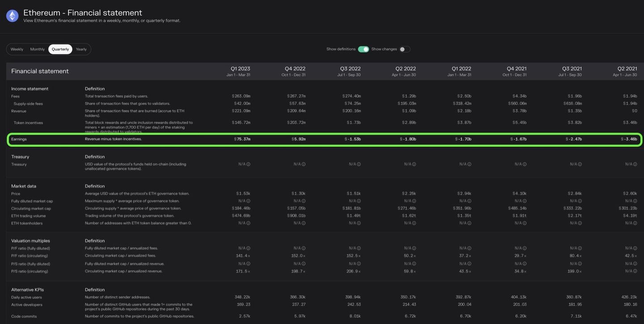Click ETH tokenholders info icon for Q3 2021
The width and height of the screenshot is (644, 324).
tap(580, 223)
